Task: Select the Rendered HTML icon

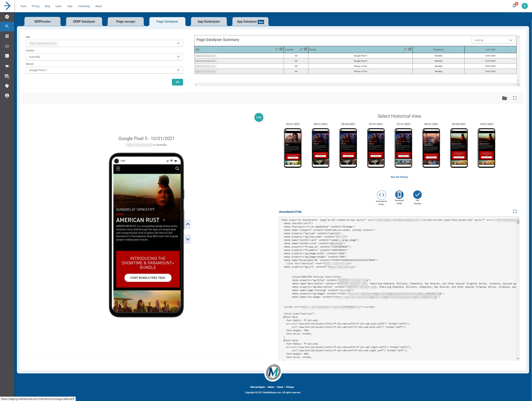Action: [x=399, y=195]
